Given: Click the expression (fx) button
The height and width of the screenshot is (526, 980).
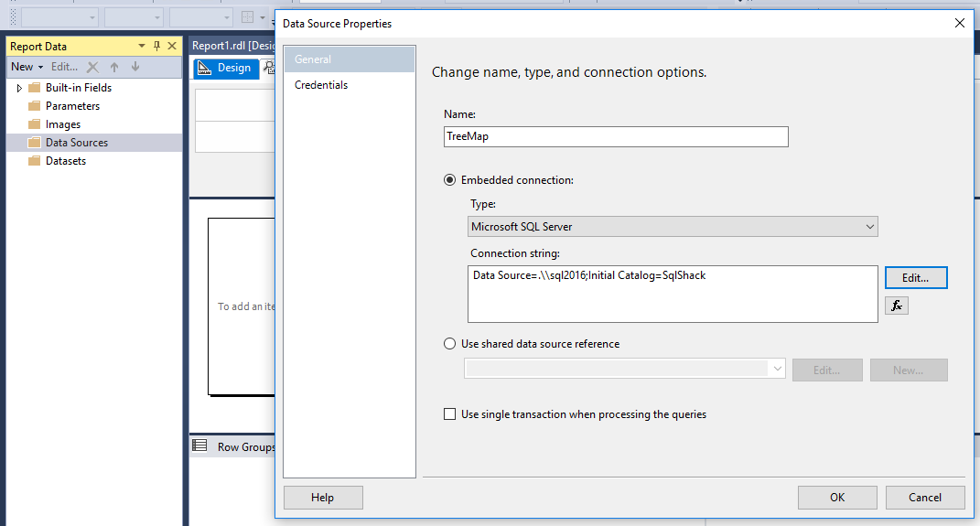Looking at the screenshot, I should point(897,306).
